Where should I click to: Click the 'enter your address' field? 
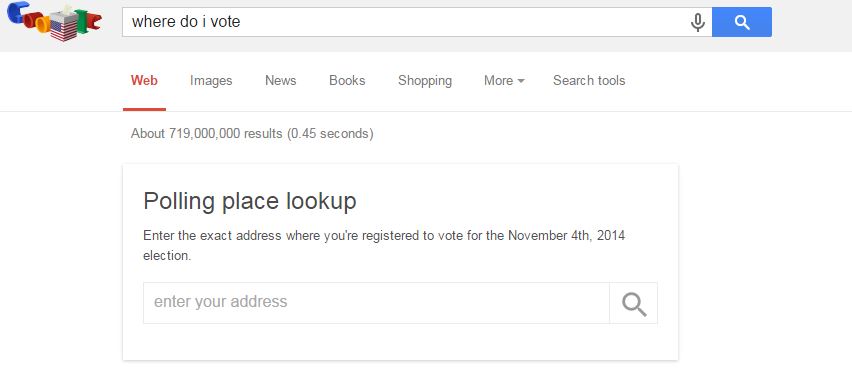click(x=376, y=303)
